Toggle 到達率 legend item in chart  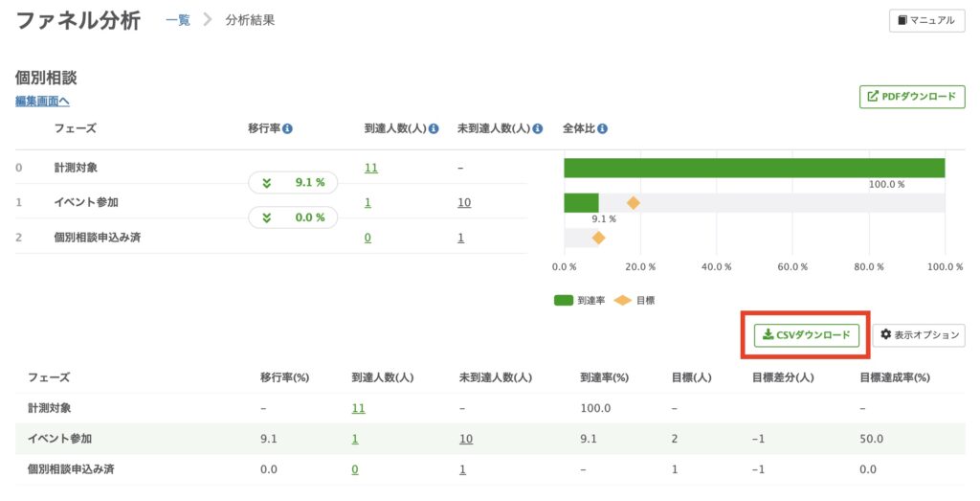pyautogui.click(x=579, y=300)
